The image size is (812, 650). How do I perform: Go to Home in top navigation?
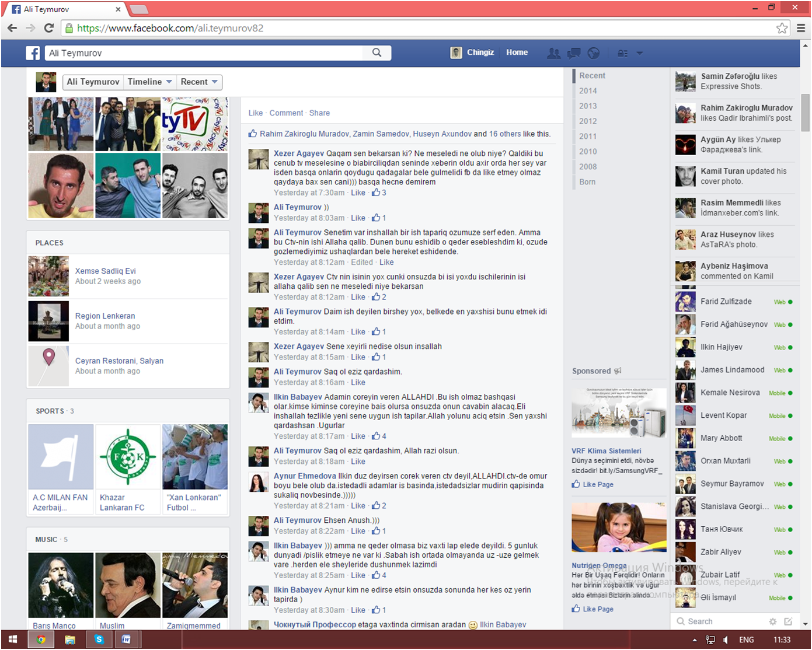click(x=517, y=53)
